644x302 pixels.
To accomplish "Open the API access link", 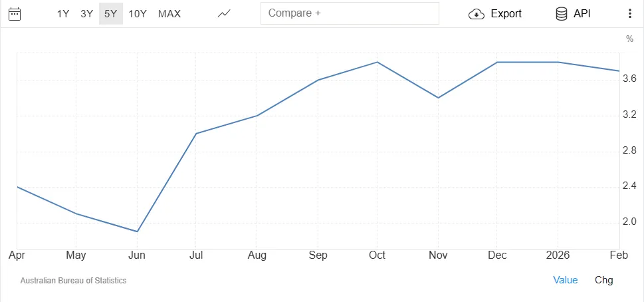I will [582, 14].
